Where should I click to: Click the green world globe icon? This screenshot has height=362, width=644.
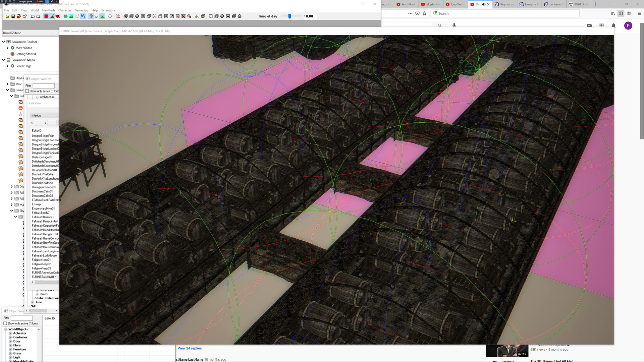point(65,16)
